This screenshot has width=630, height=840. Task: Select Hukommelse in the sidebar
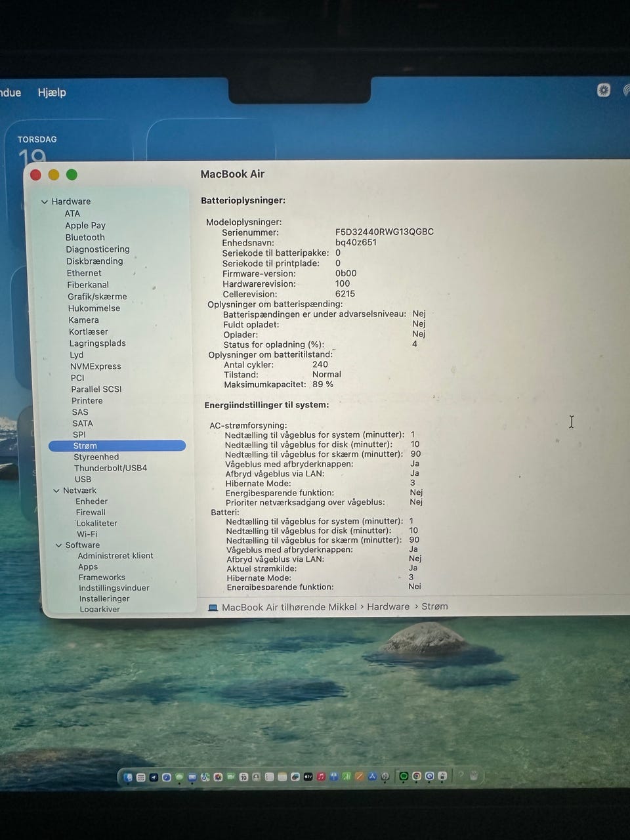(x=94, y=308)
